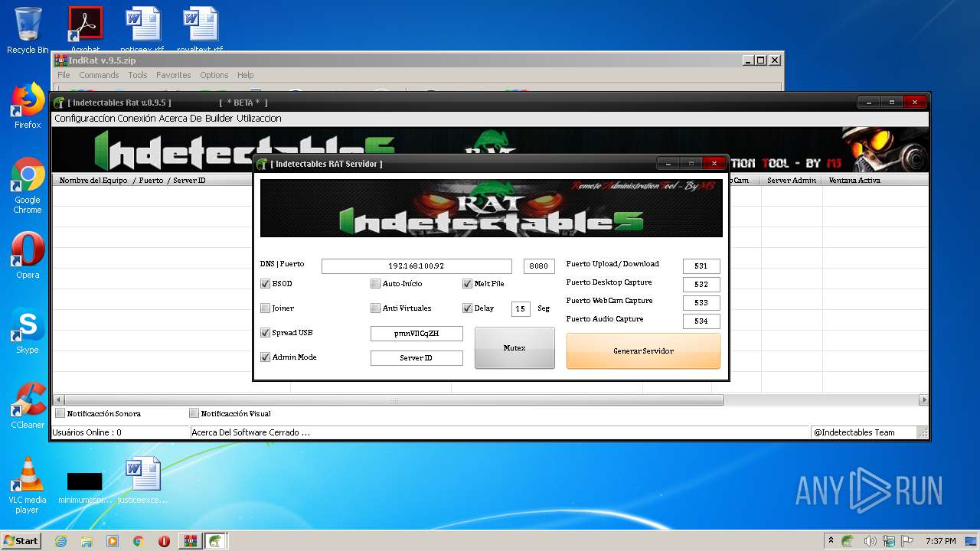Viewport: 980px width, 551px height.
Task: Uncheck Delay option
Action: [467, 308]
